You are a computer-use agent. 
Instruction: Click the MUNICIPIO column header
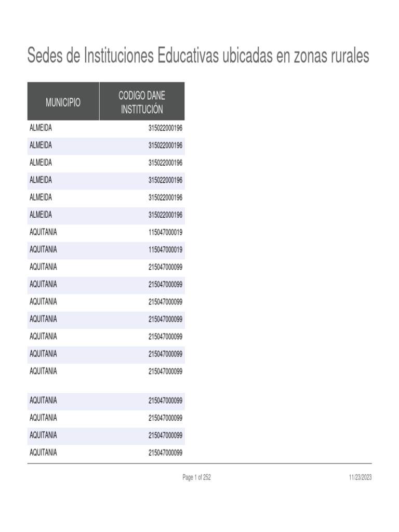click(63, 102)
